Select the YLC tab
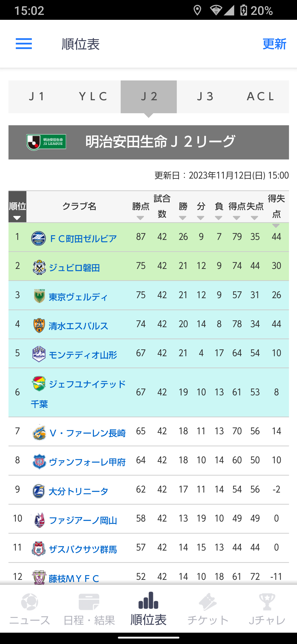 pyautogui.click(x=93, y=97)
